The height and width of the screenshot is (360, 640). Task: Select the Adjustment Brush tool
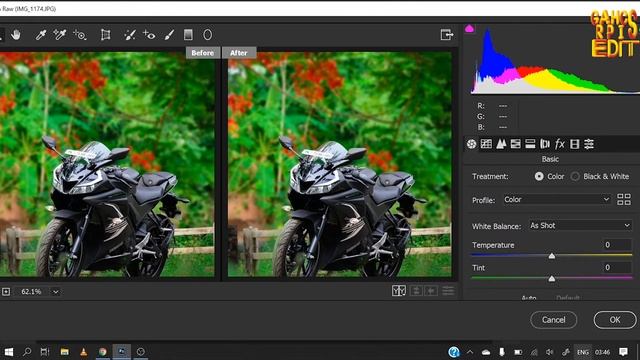pos(169,35)
